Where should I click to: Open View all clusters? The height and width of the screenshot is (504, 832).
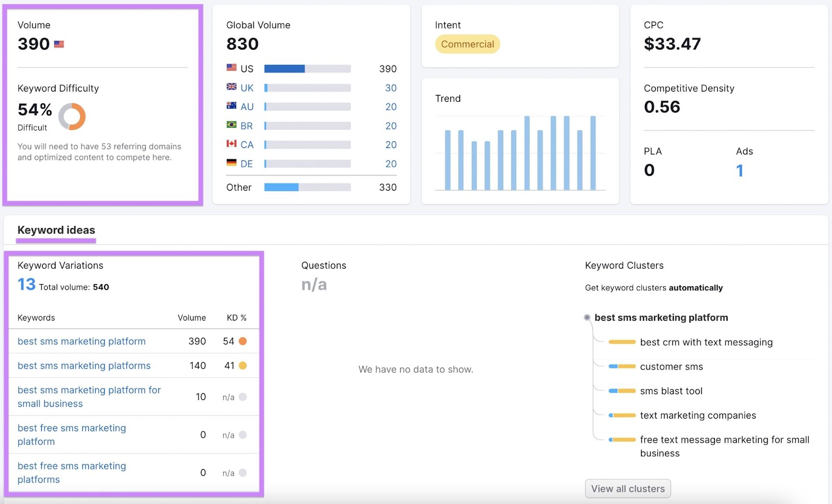coord(627,488)
